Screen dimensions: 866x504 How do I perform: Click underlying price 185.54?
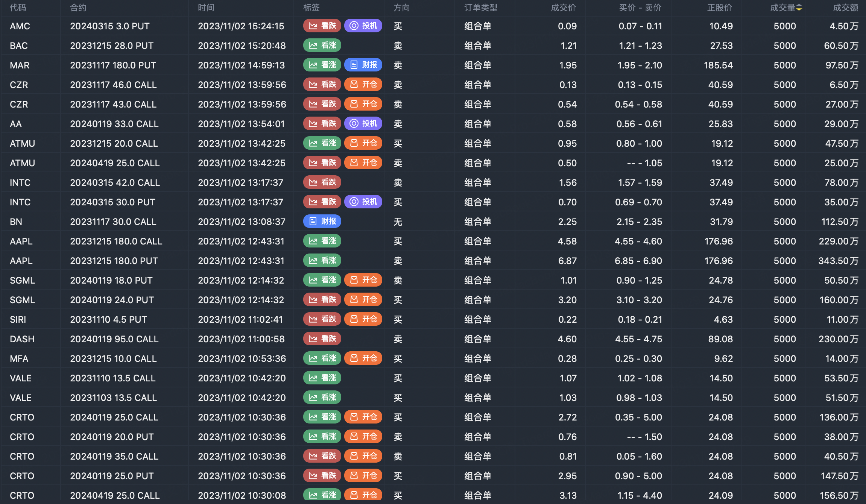(x=719, y=65)
